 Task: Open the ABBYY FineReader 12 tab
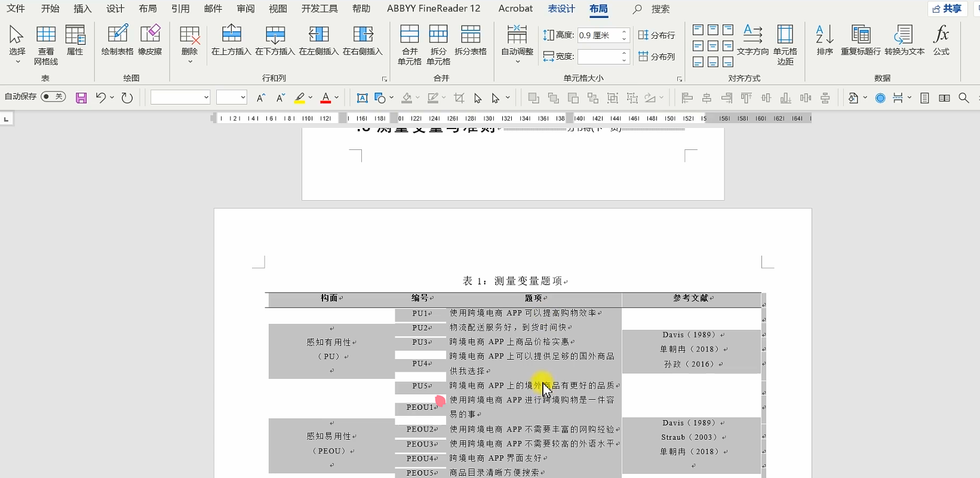(434, 8)
